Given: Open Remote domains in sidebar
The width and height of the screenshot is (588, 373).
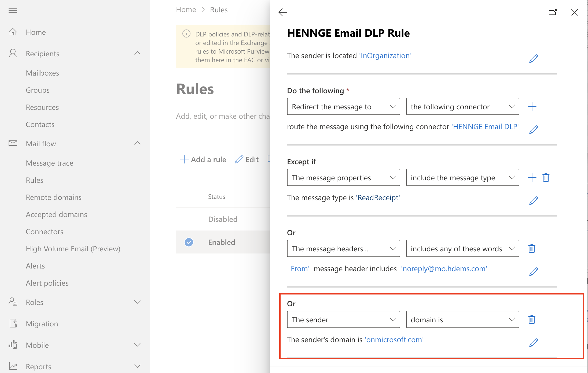Looking at the screenshot, I should click(54, 197).
